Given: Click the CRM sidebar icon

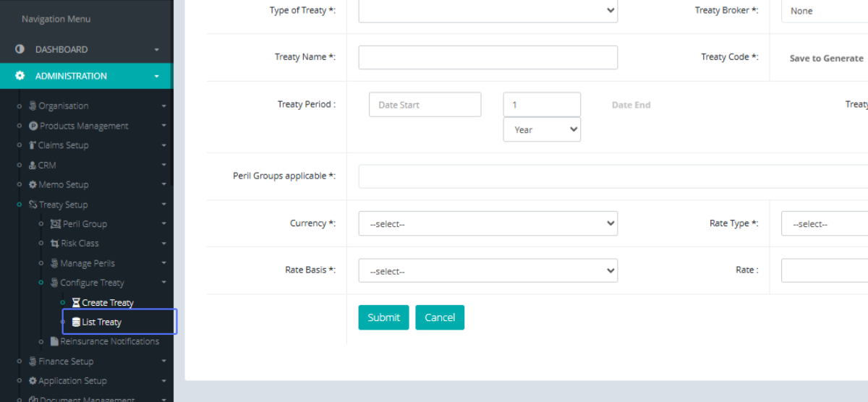Looking at the screenshot, I should pyautogui.click(x=33, y=165).
